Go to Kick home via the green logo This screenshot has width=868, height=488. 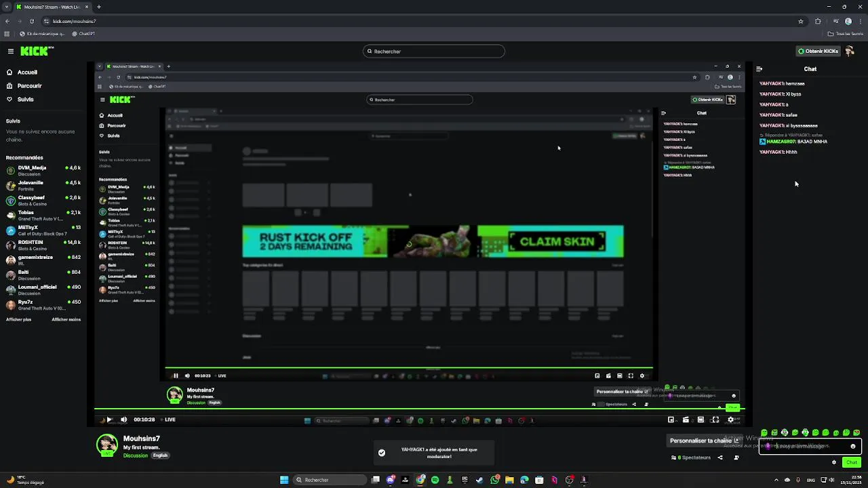pyautogui.click(x=37, y=51)
